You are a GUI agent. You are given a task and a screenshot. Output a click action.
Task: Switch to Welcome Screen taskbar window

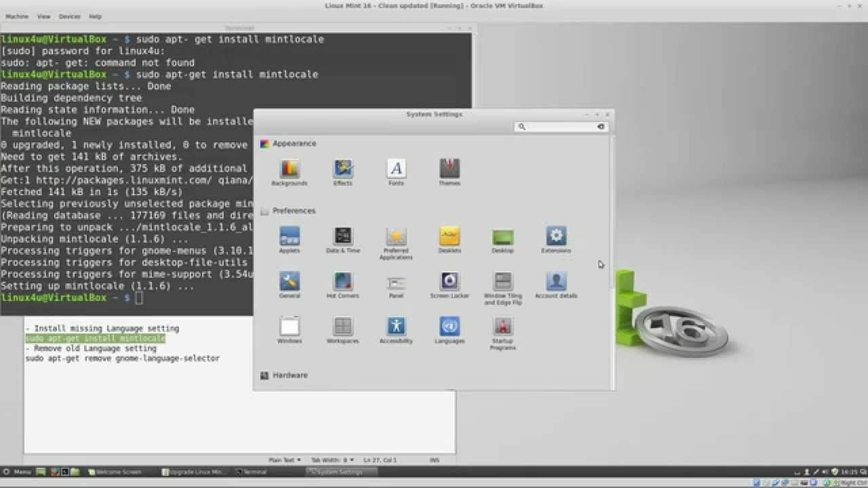115,472
